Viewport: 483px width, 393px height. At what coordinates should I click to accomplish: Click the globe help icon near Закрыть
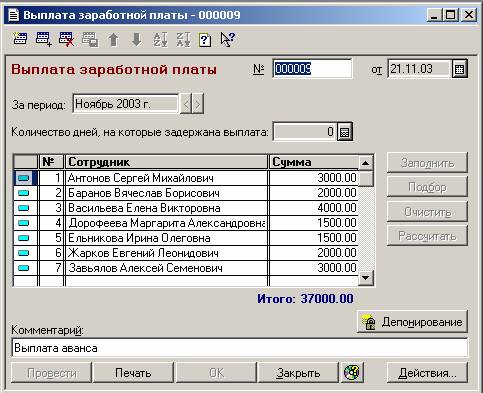(x=352, y=372)
